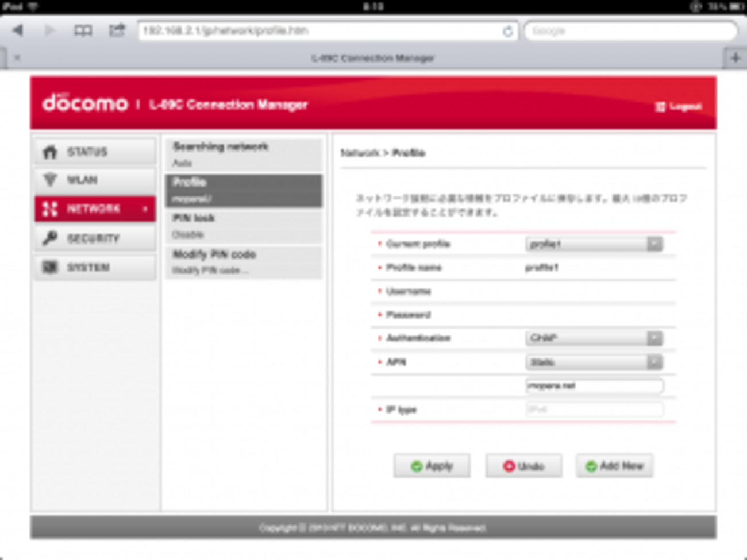Tap the clock in the status bar
The height and width of the screenshot is (560, 747).
point(373,7)
